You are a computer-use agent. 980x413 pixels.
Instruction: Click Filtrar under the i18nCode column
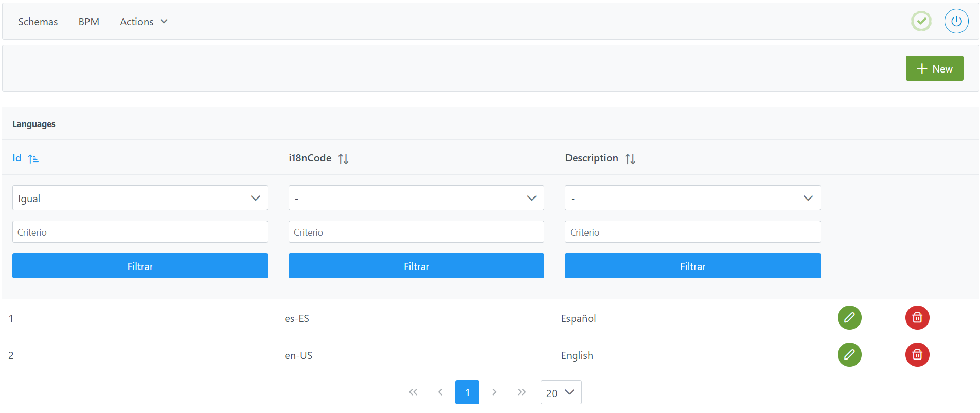click(x=416, y=266)
